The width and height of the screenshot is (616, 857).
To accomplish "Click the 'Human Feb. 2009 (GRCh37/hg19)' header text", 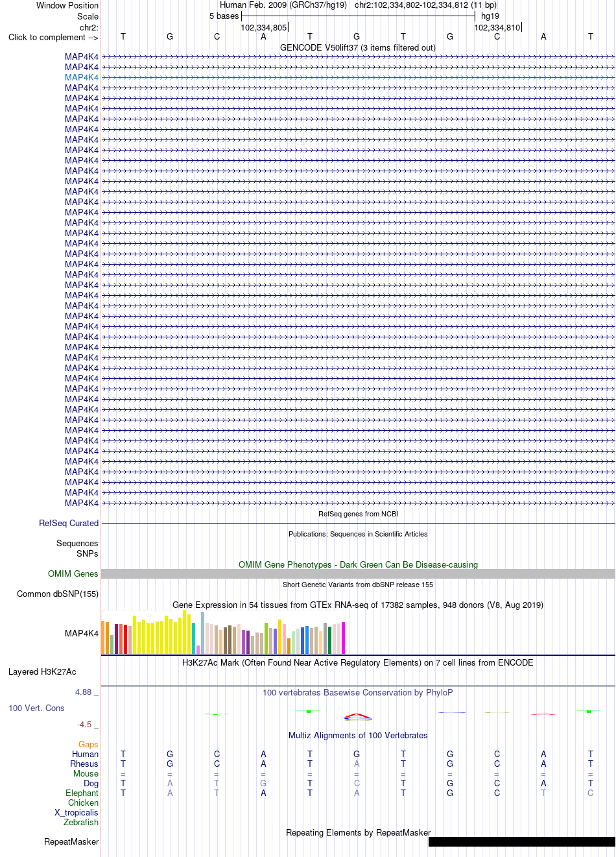I will pyautogui.click(x=283, y=5).
